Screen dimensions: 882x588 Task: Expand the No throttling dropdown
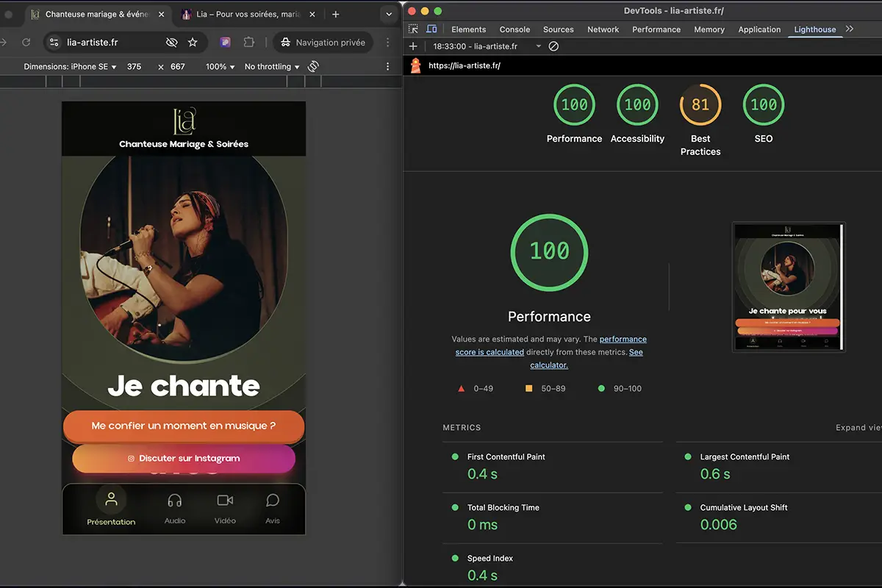coord(272,66)
